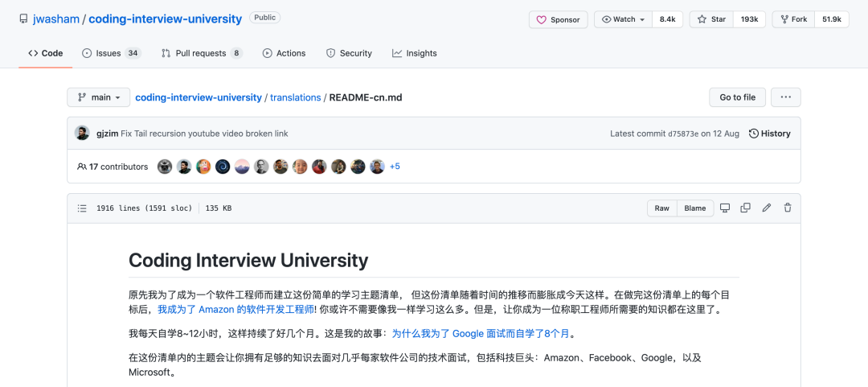Click the Coding Interview University heading
The width and height of the screenshot is (868, 387).
[x=248, y=260]
